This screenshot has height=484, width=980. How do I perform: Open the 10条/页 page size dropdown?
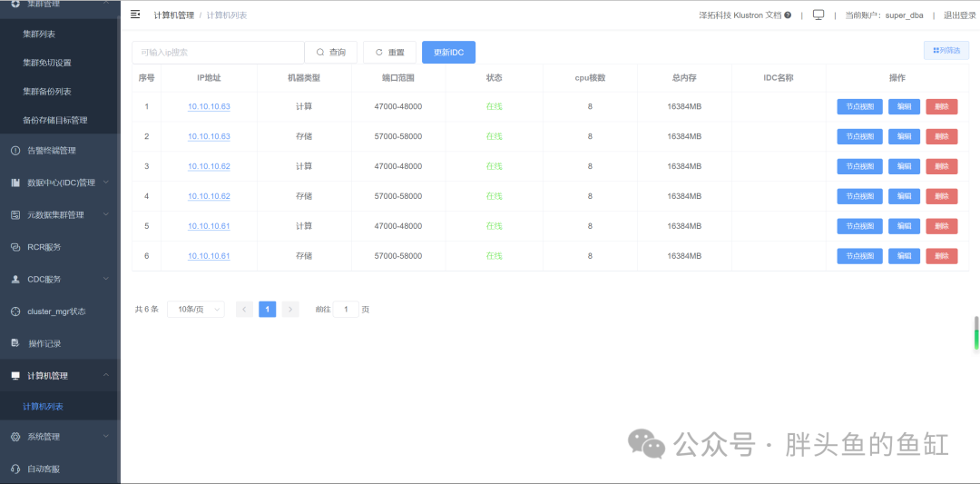pos(196,309)
